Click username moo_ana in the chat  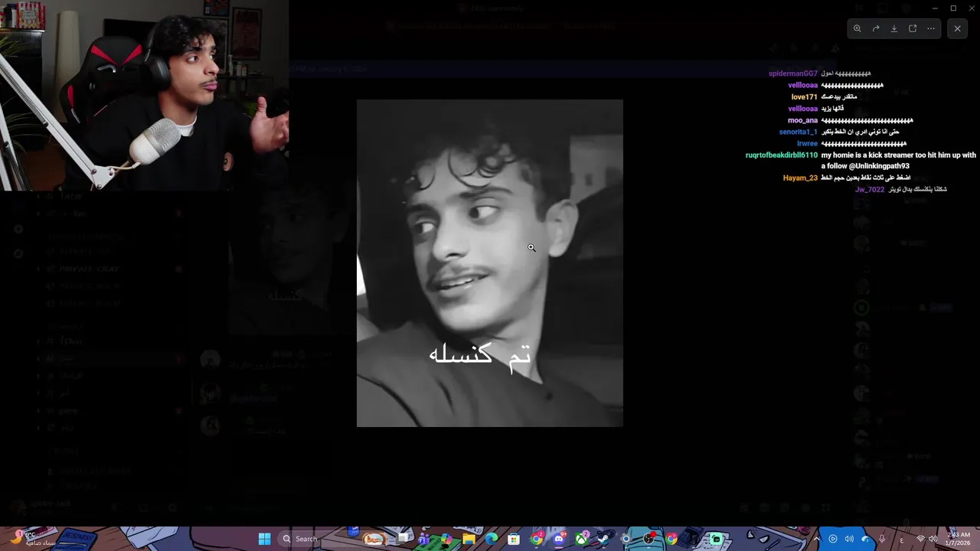point(802,120)
